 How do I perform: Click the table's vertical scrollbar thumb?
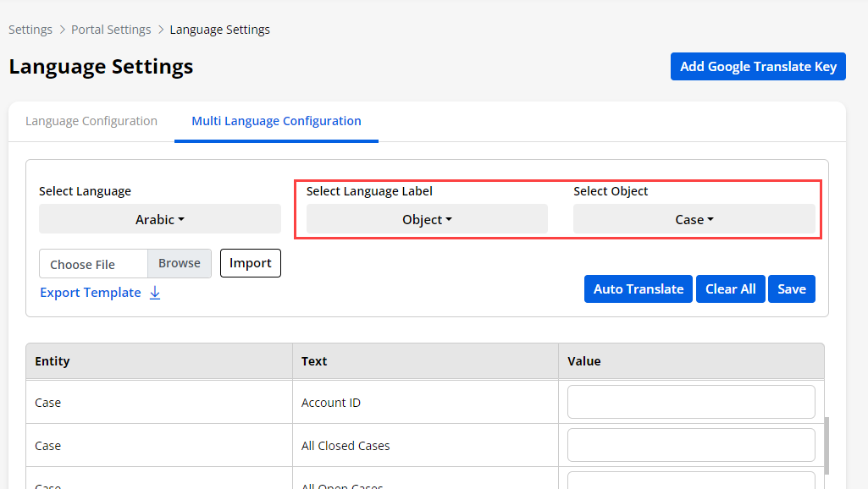826,444
